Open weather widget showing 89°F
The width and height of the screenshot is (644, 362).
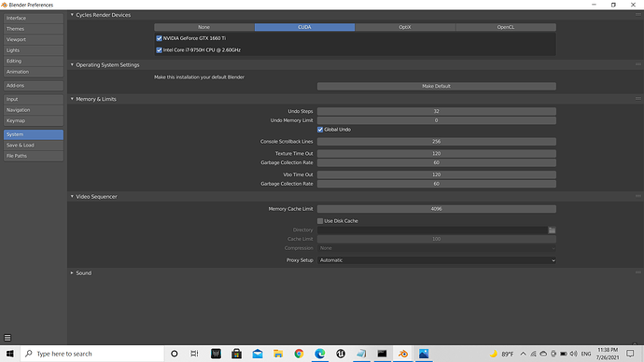tap(501, 354)
